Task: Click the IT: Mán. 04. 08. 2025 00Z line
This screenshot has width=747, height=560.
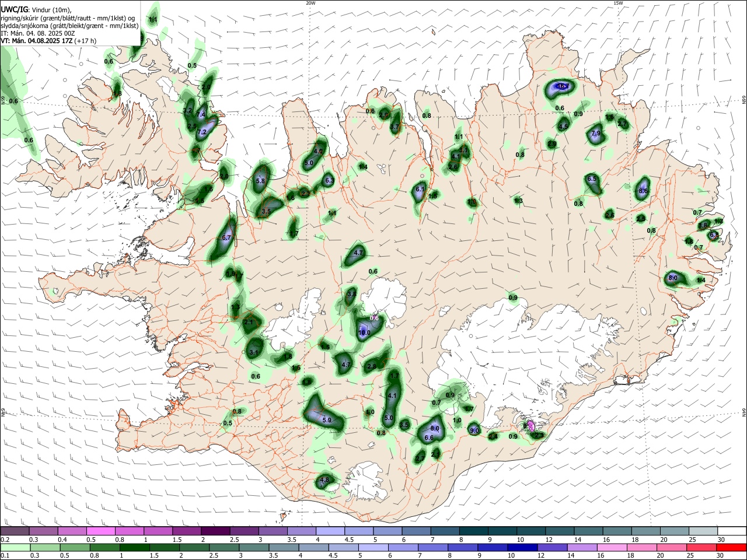Action: point(38,33)
